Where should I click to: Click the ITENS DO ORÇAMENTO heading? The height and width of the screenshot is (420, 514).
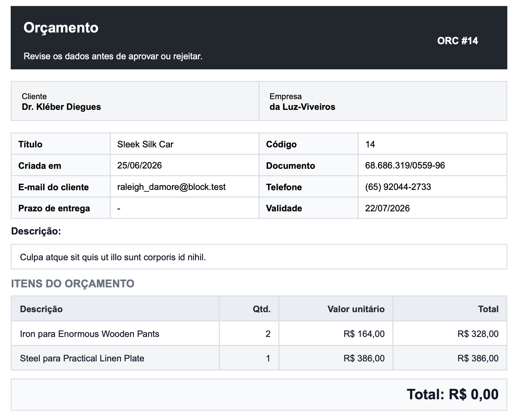(x=73, y=284)
